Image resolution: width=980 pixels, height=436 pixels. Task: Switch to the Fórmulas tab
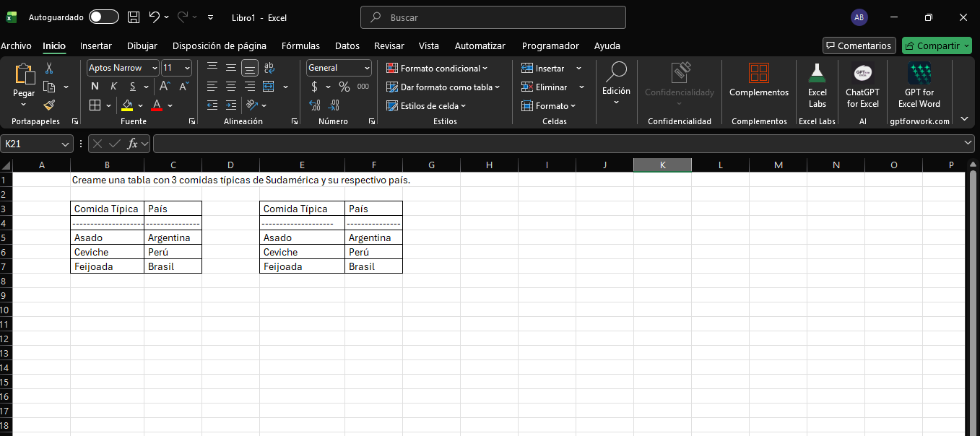(x=300, y=45)
